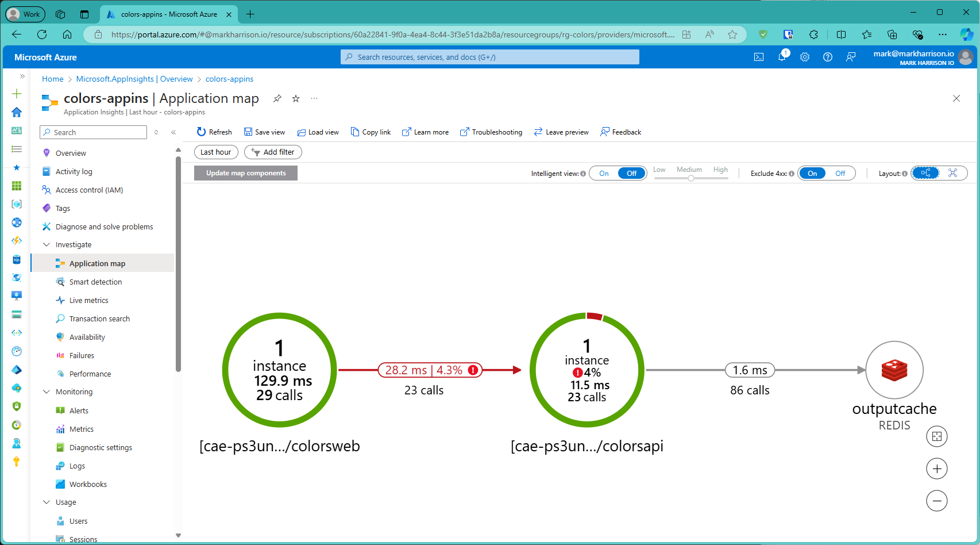Set Exclude 4xx to Off
The width and height of the screenshot is (980, 545).
click(x=840, y=173)
